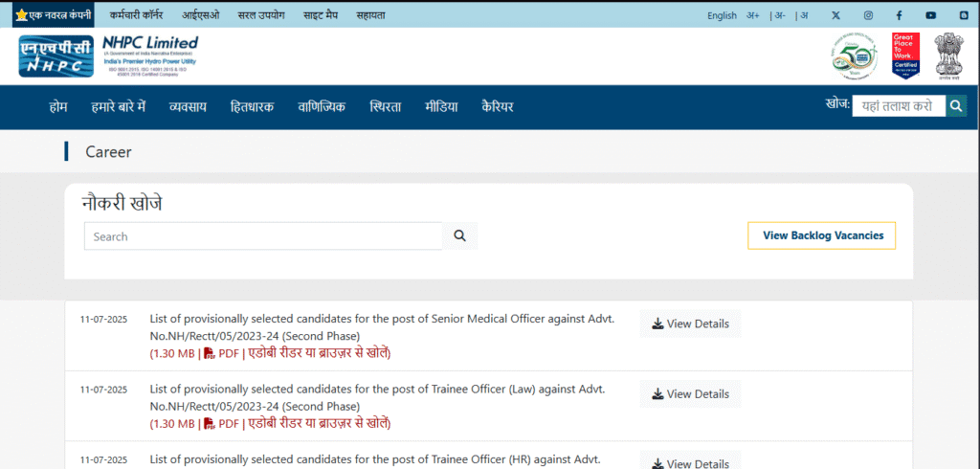Click View Backlog Vacancies button
Viewport: 980px width, 469px height.
[x=822, y=235]
